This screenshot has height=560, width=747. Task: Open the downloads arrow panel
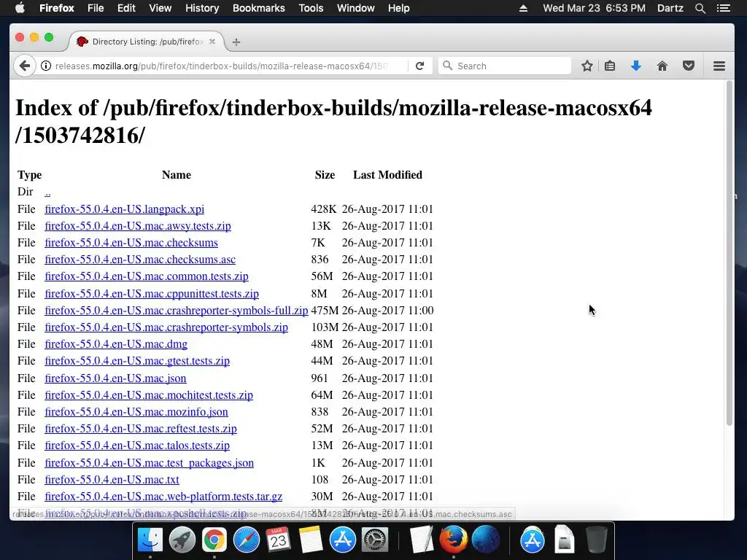coord(636,66)
